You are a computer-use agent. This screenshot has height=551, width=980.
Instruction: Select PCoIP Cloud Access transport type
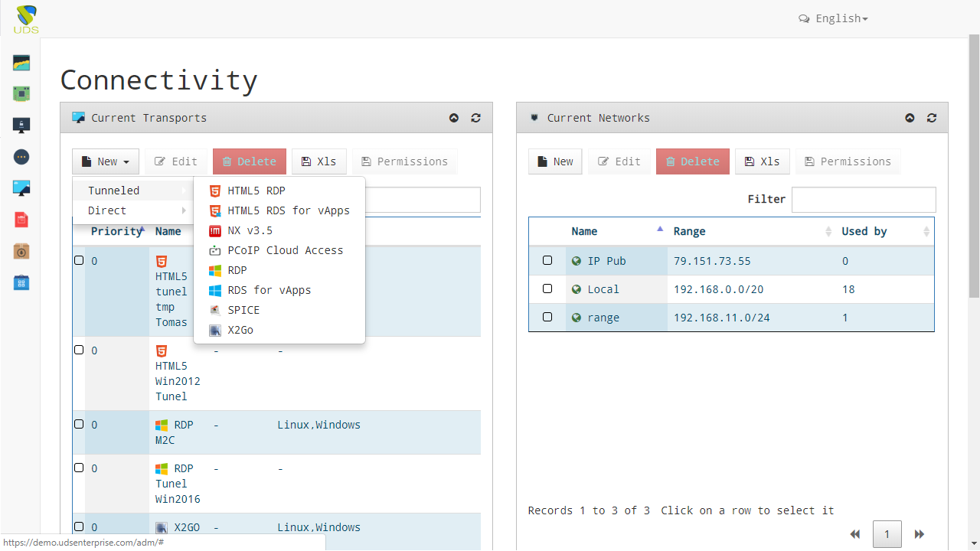(285, 250)
